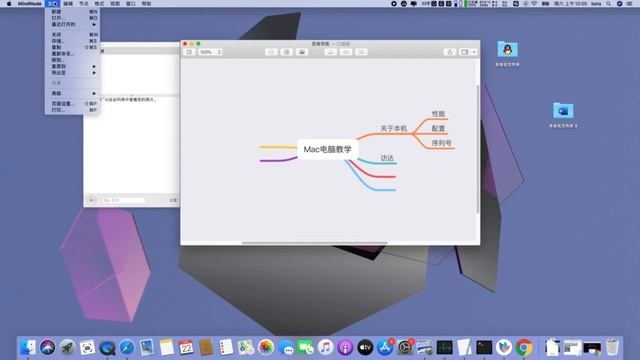This screenshot has height=360, width=640.
Task: Expand the 最近打开的 submenu
Action: [73, 24]
